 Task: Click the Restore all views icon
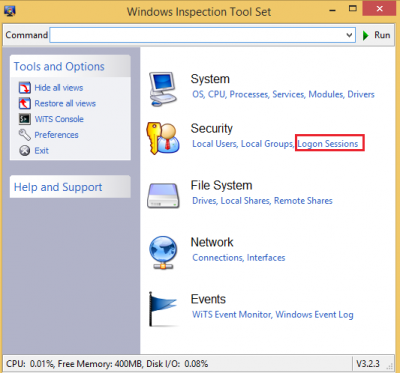click(25, 103)
